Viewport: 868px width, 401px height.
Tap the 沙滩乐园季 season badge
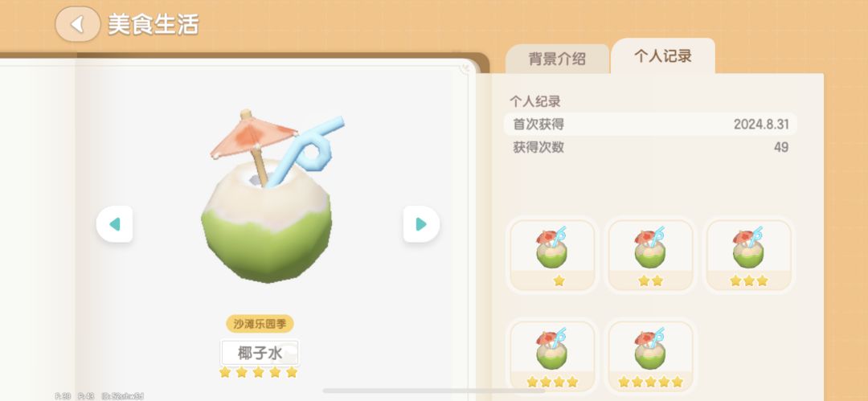(260, 324)
